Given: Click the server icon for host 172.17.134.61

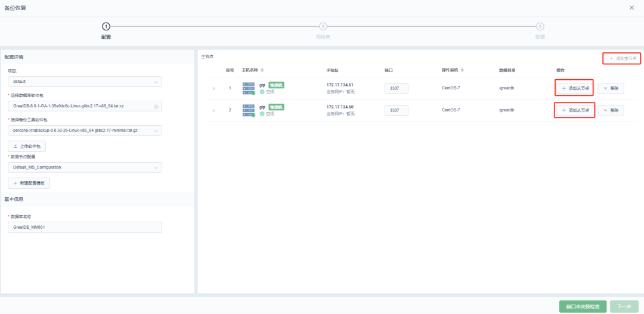Looking at the screenshot, I should [249, 88].
